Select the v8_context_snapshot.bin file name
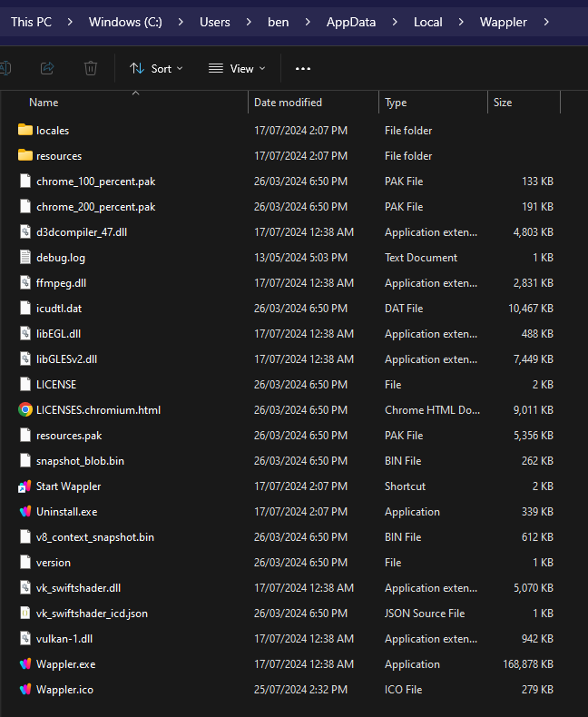 [x=95, y=536]
